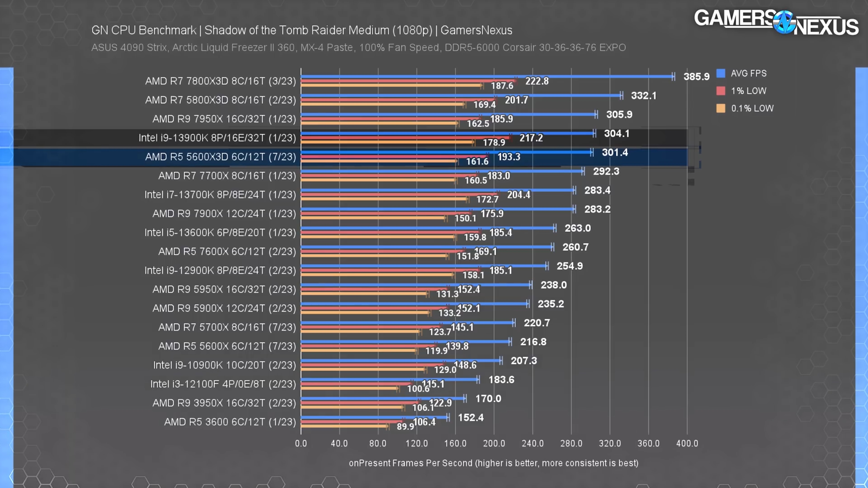Click the AMD R5 3600 row label
The image size is (868, 488).
coord(230,422)
